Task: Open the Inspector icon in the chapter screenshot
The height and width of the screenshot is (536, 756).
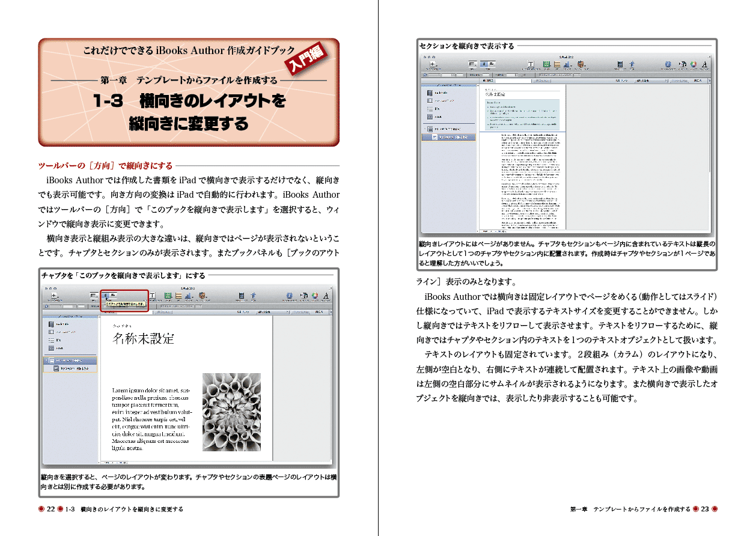Action: coord(289,296)
